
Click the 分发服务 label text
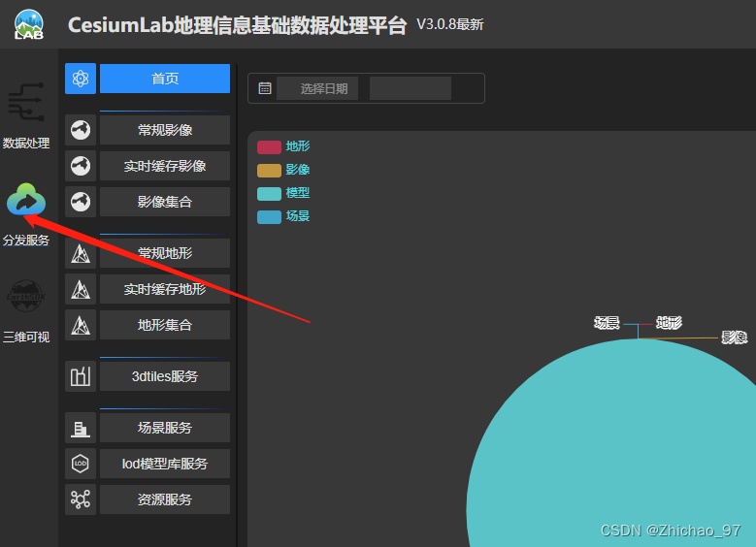coord(26,240)
